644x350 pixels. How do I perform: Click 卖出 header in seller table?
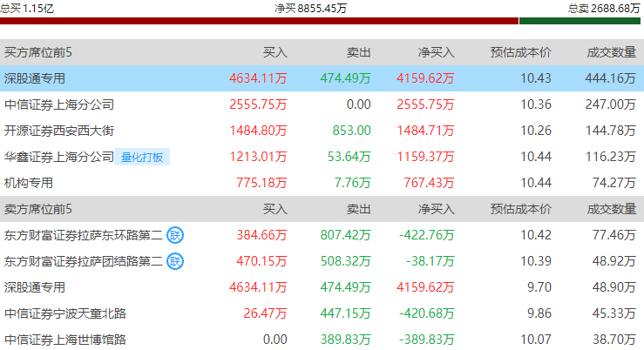[x=358, y=209]
